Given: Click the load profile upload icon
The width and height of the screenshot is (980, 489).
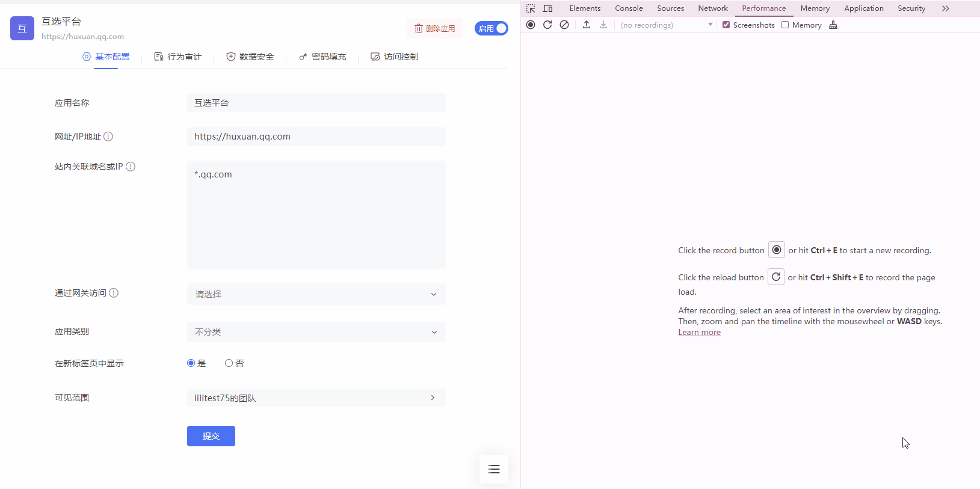Looking at the screenshot, I should (587, 25).
